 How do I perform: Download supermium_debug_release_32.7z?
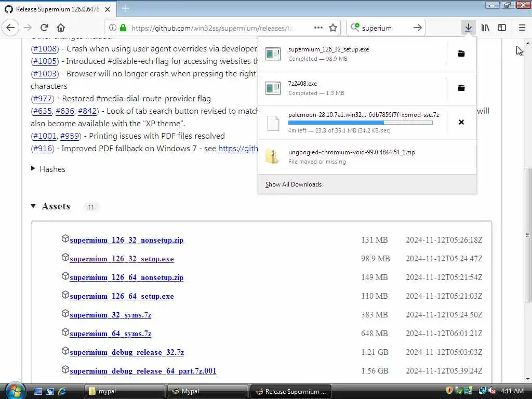coord(127,352)
